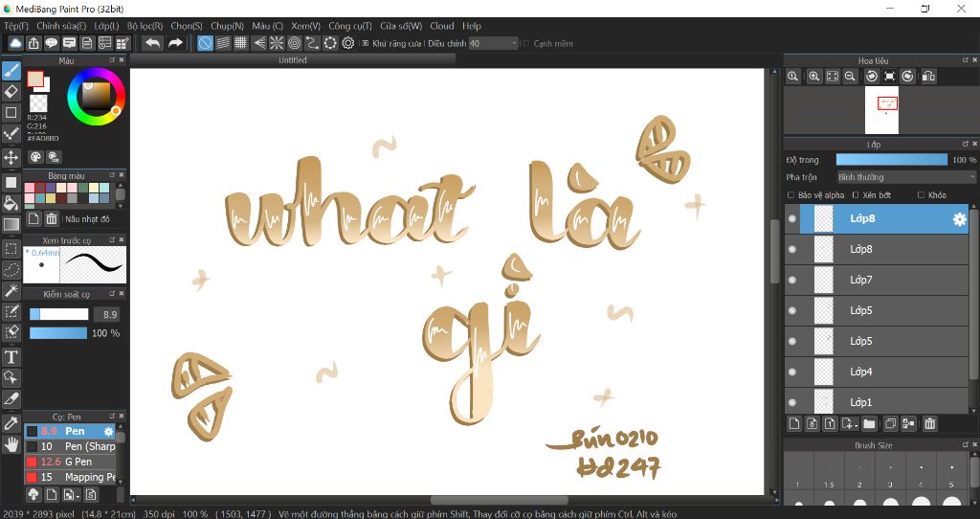Enable the Xén bớt checkbox
The image size is (980, 519).
coord(857,195)
